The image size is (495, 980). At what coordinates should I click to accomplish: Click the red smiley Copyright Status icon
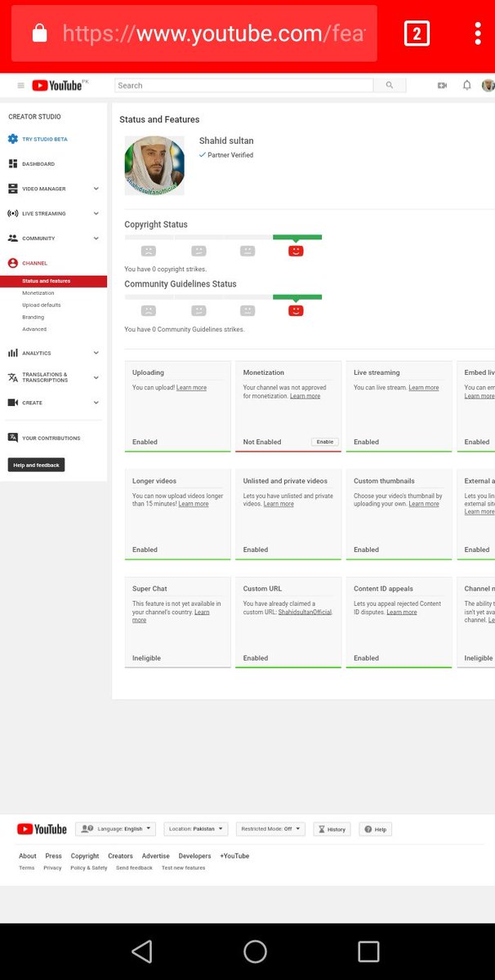[x=296, y=251]
